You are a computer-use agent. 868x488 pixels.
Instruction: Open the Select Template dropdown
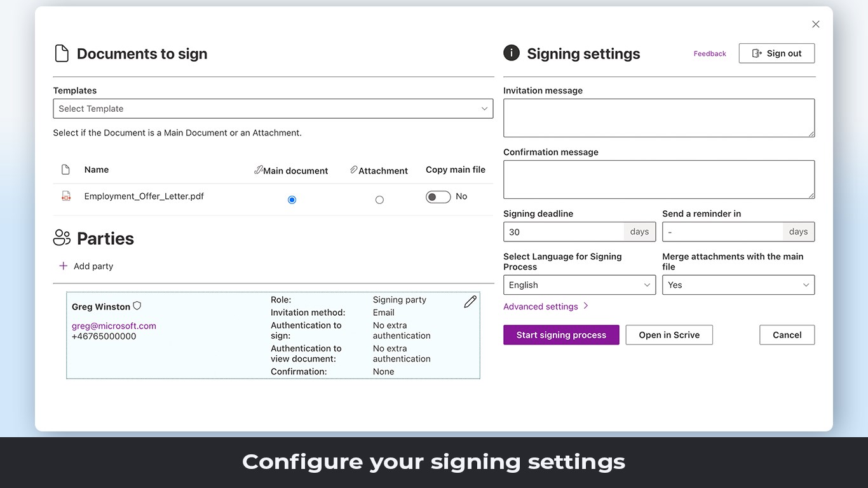coord(273,109)
